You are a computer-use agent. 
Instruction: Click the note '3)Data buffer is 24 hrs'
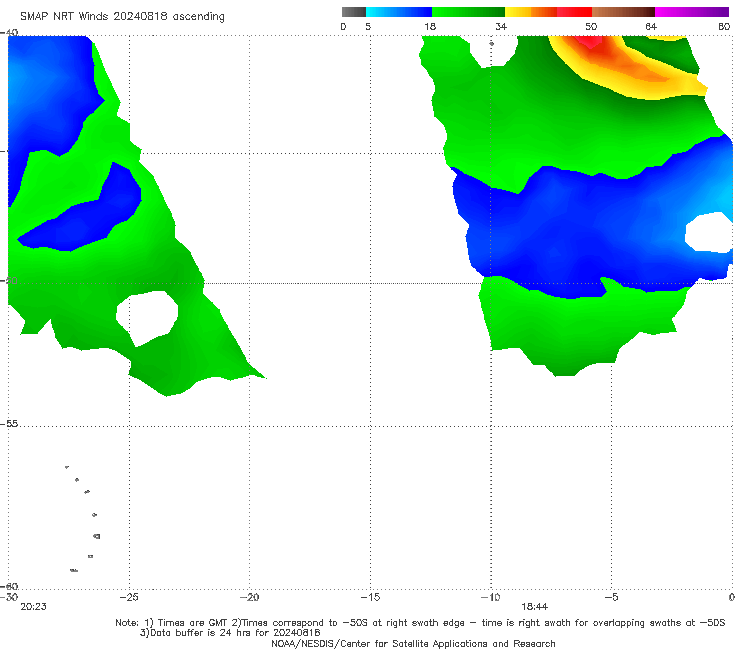[x=230, y=633]
